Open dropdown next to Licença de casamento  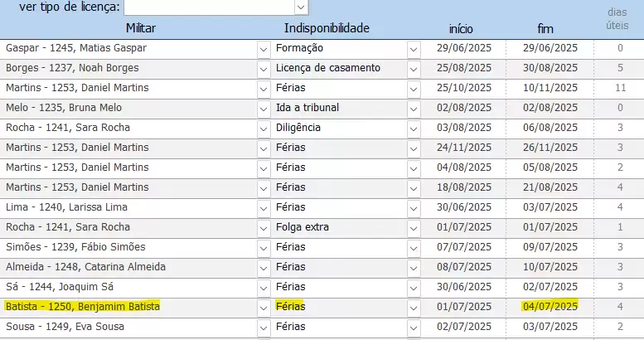tap(414, 70)
